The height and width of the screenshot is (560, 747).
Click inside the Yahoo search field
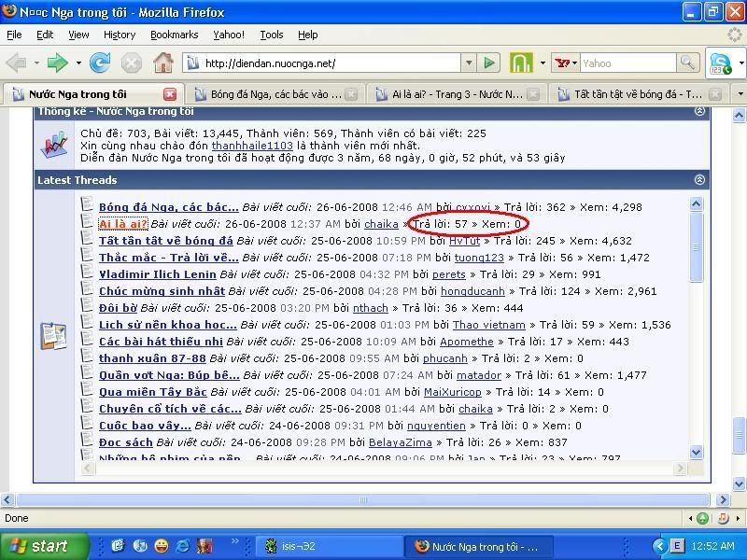626,63
